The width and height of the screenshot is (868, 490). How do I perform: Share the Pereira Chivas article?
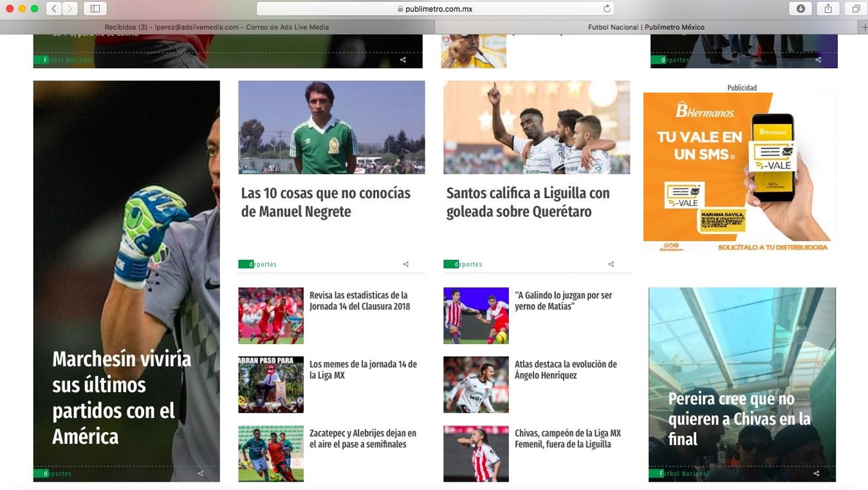(816, 473)
